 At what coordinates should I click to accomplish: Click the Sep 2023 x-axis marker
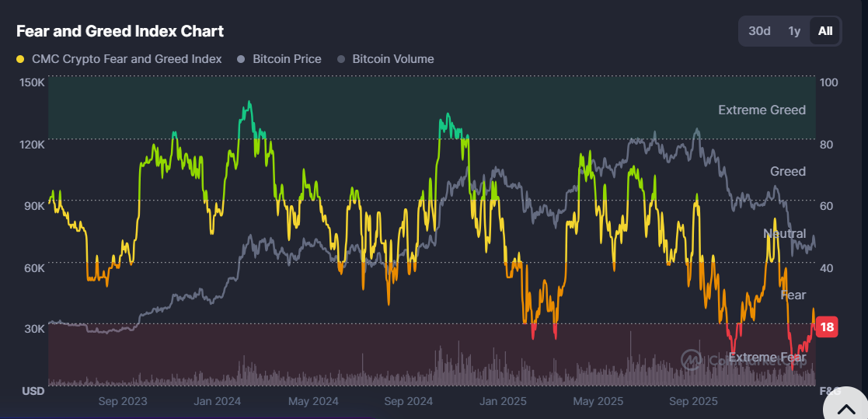123,401
